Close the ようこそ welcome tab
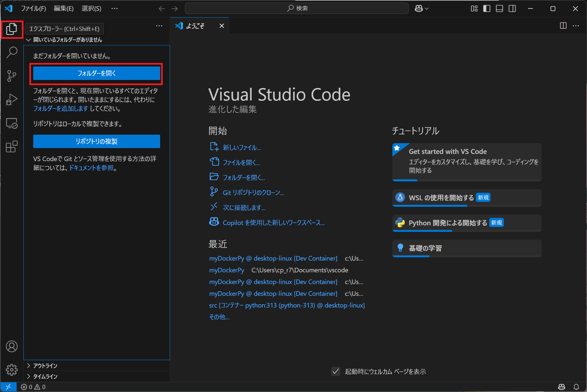 click(x=222, y=26)
